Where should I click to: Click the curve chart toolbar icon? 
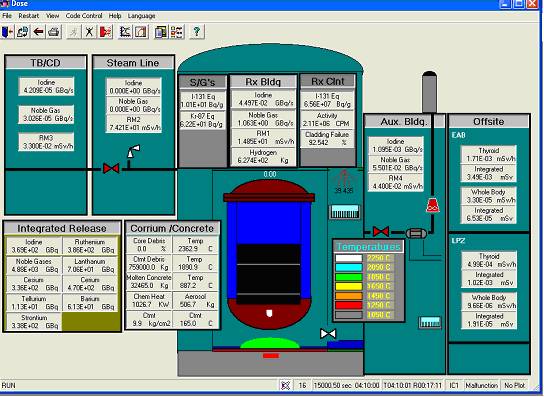coord(141,32)
